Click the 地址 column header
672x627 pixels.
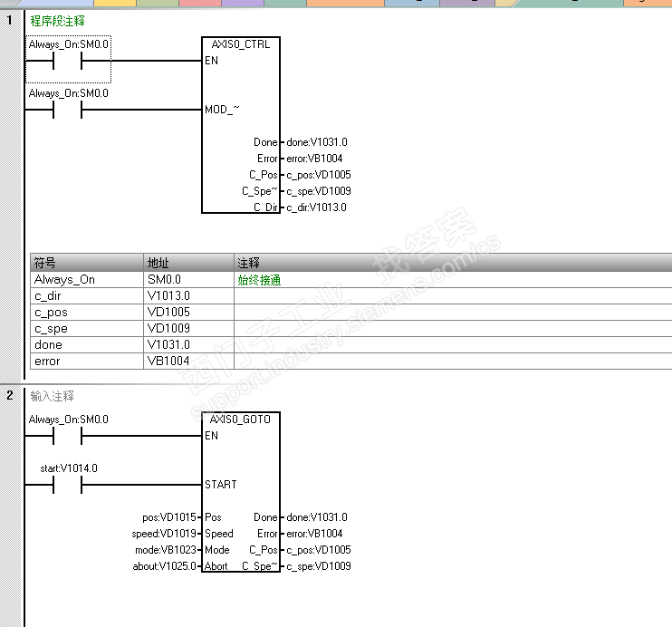(188, 263)
